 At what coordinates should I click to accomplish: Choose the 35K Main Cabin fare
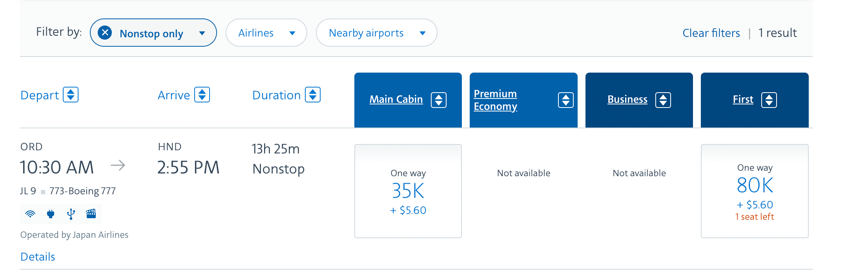[408, 191]
